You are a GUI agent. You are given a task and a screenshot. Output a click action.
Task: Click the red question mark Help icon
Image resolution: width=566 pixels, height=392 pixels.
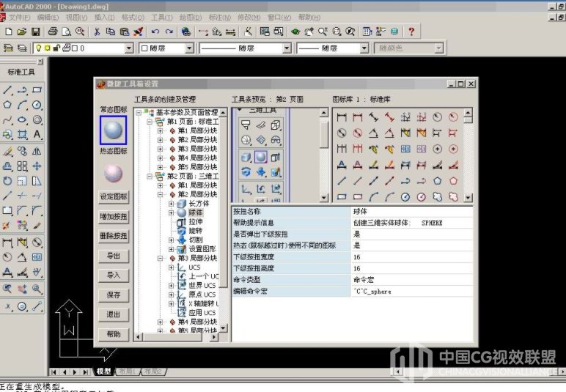[x=411, y=32]
